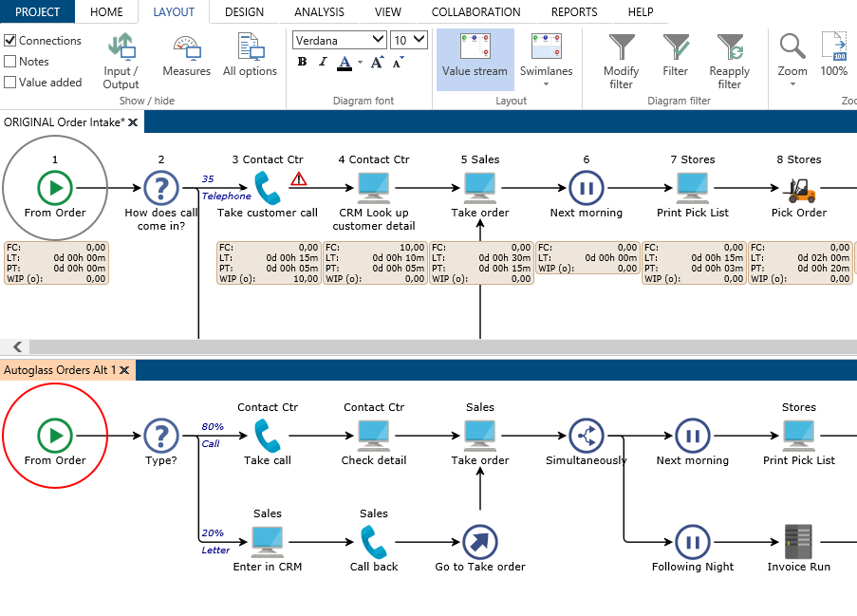Uncheck the Connections checkbox
Screen dimensions: 857x616
[10, 41]
